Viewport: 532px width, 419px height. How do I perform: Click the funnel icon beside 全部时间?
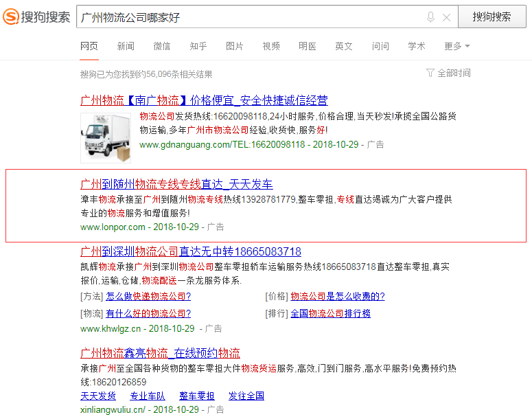(430, 73)
